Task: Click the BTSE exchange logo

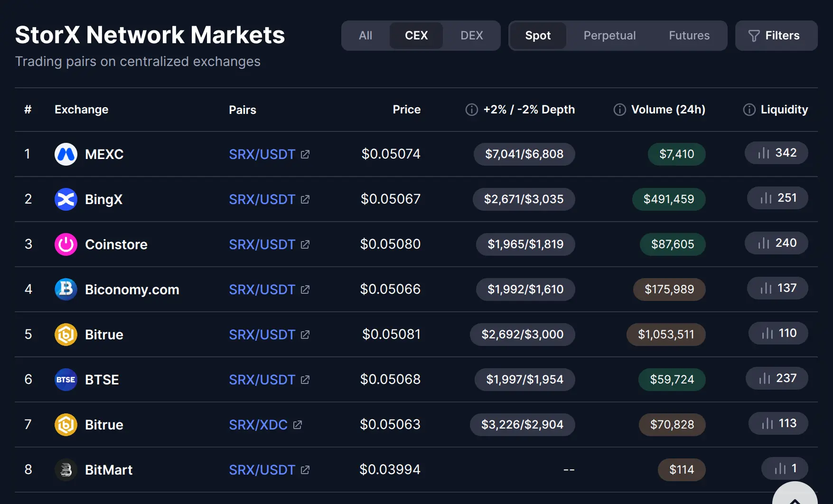Action: click(x=66, y=380)
